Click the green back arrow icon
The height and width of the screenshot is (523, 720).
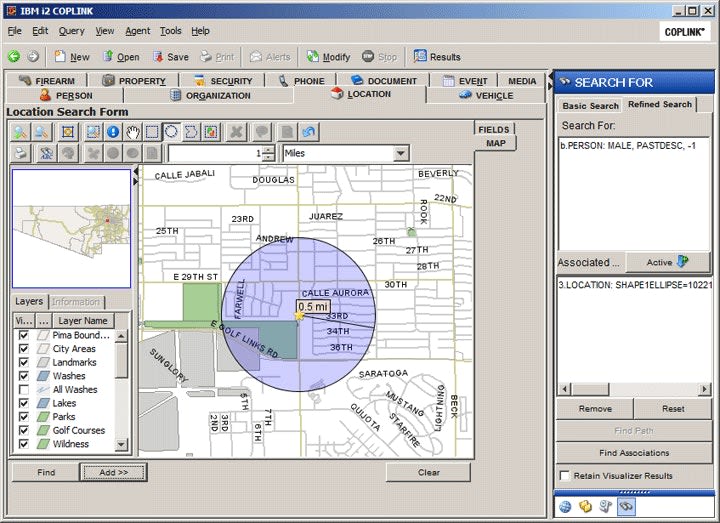(x=14, y=57)
